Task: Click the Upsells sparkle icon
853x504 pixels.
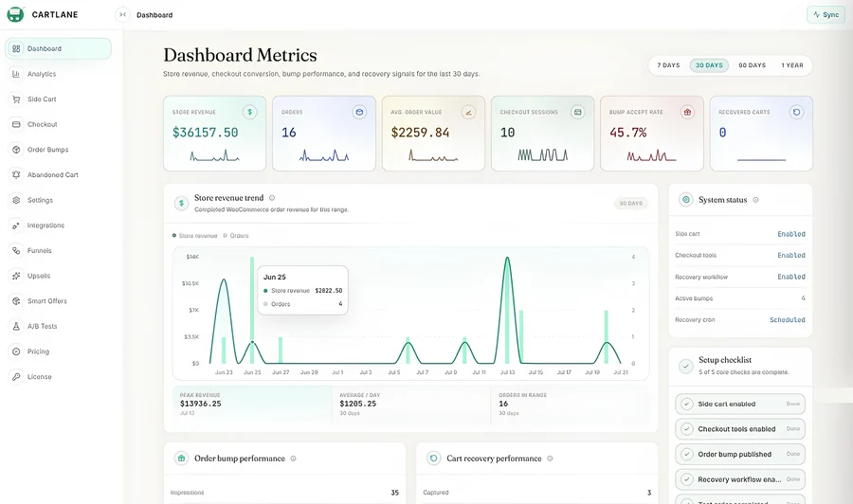Action: [16, 276]
